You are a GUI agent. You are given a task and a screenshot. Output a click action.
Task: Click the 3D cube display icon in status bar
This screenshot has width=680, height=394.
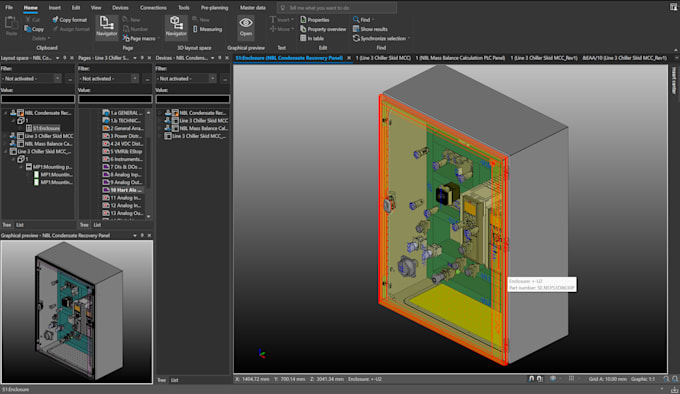pyautogui.click(x=553, y=379)
